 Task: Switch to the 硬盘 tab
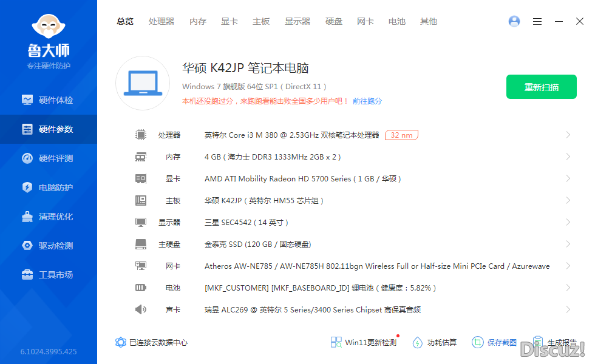pos(333,22)
